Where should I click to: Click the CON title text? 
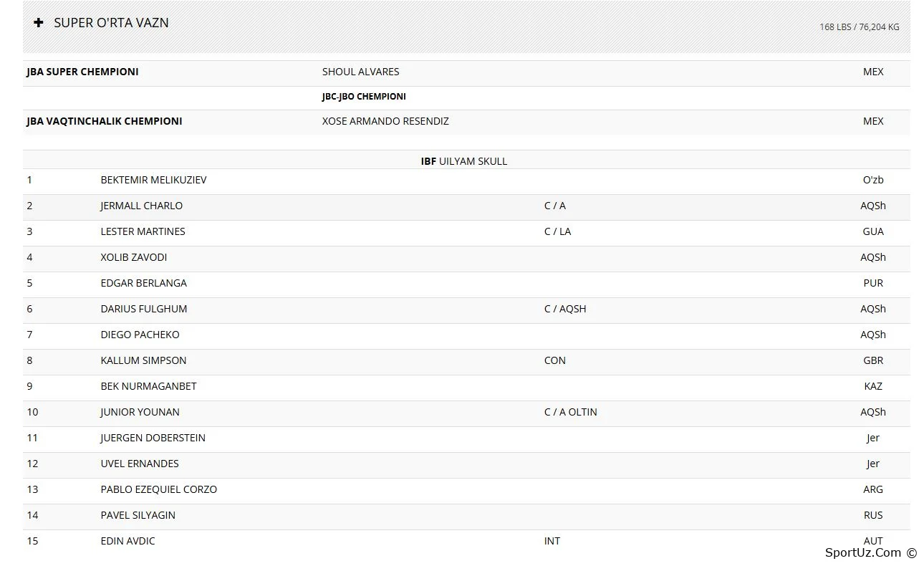555,360
